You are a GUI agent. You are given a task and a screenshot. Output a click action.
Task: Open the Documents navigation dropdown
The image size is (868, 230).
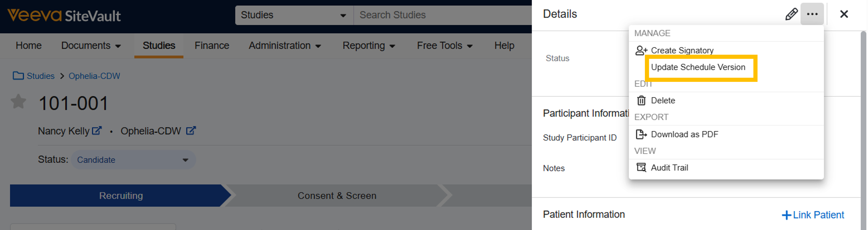[x=91, y=45]
